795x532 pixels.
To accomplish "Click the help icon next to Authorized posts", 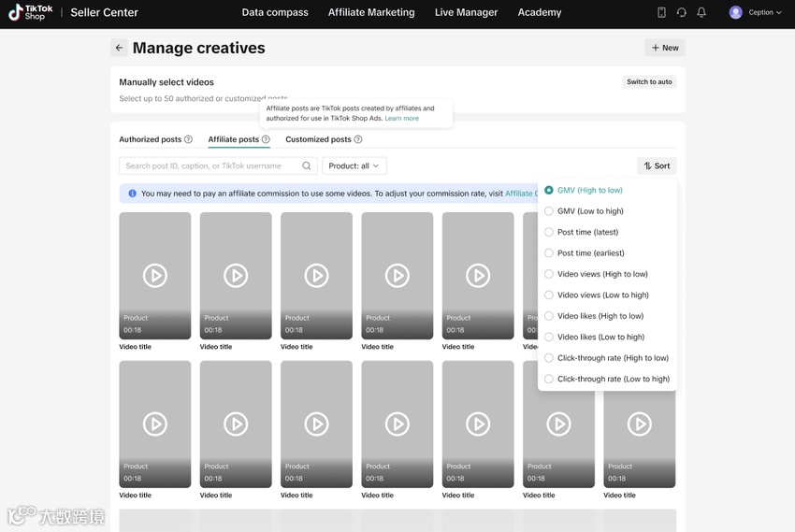I will tap(188, 139).
